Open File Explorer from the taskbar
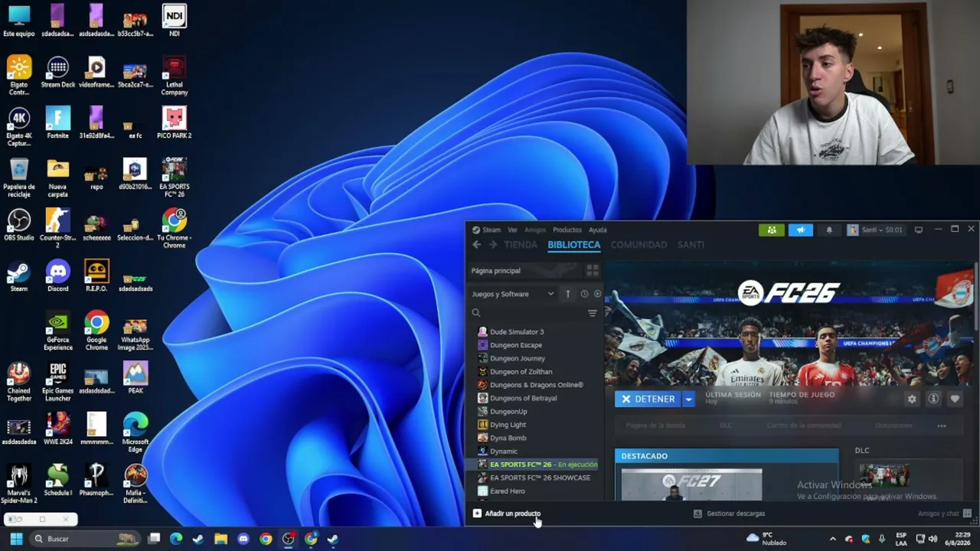The image size is (980, 551). (220, 539)
